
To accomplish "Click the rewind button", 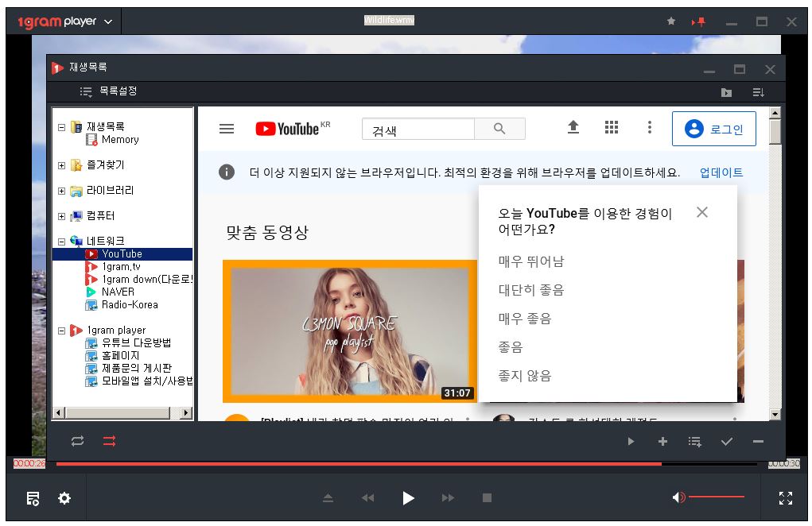I will click(x=367, y=498).
